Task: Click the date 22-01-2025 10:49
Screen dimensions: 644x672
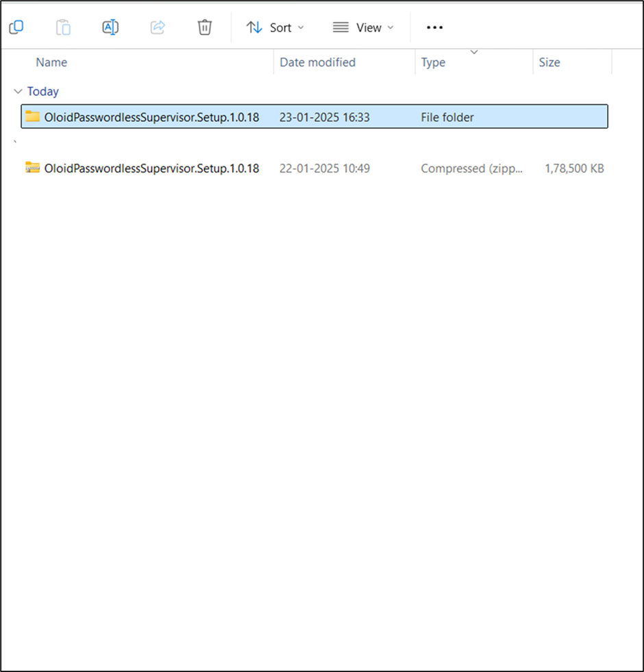Action: [325, 168]
